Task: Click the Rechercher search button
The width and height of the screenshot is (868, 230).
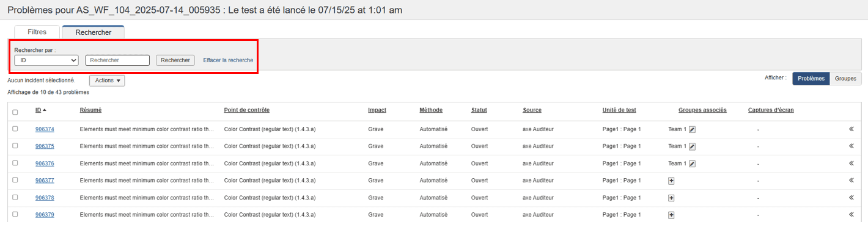Action: click(175, 60)
